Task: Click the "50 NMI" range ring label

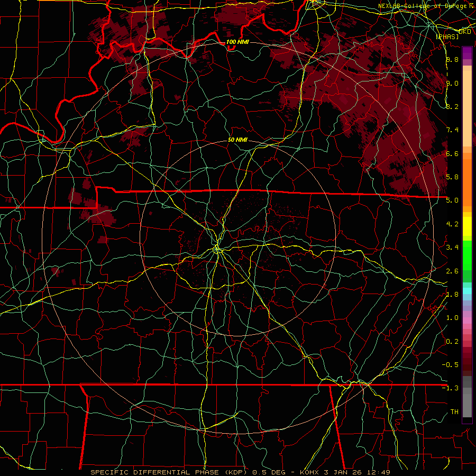Action: (x=237, y=140)
